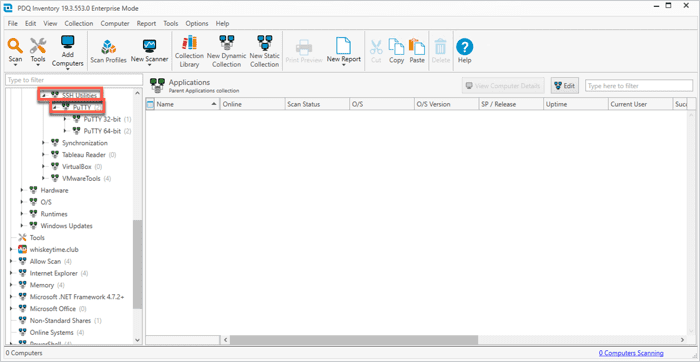The width and height of the screenshot is (700, 362).
Task: Expand the Synchronization node
Action: (44, 143)
